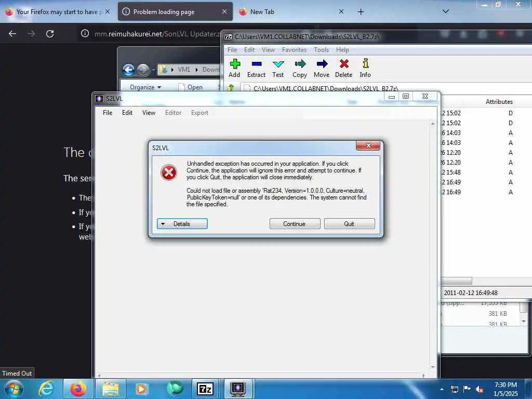This screenshot has height=399, width=532.
Task: Close the New Tab tab
Action: [341, 11]
